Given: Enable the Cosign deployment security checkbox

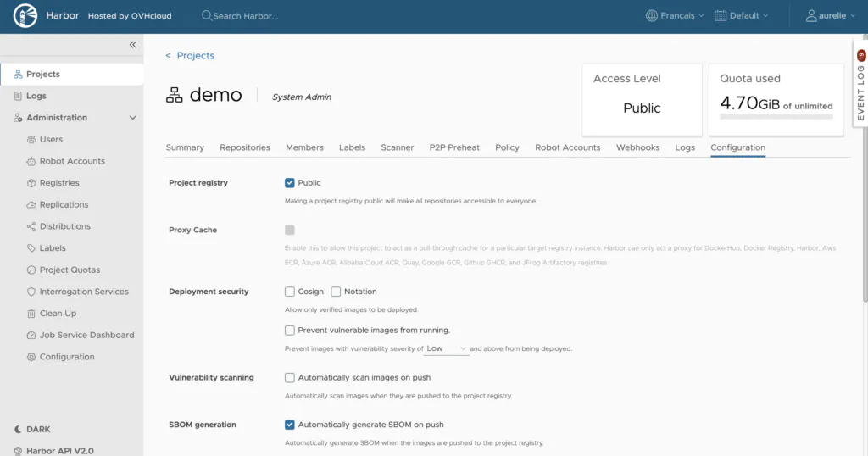Looking at the screenshot, I should click(x=290, y=292).
